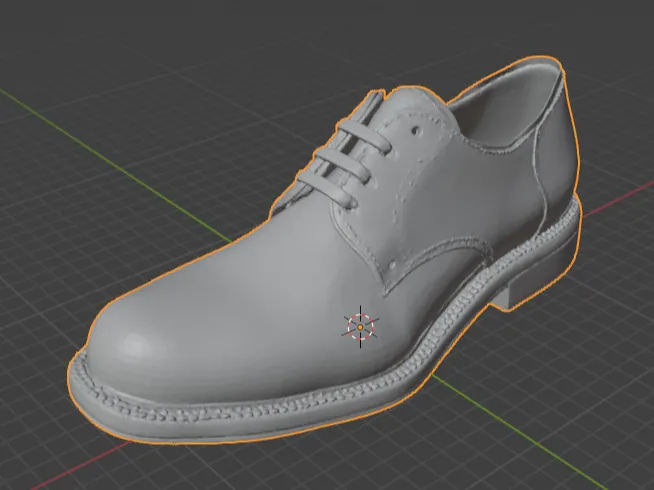Click the curved side seam on the quarter

point(442,246)
